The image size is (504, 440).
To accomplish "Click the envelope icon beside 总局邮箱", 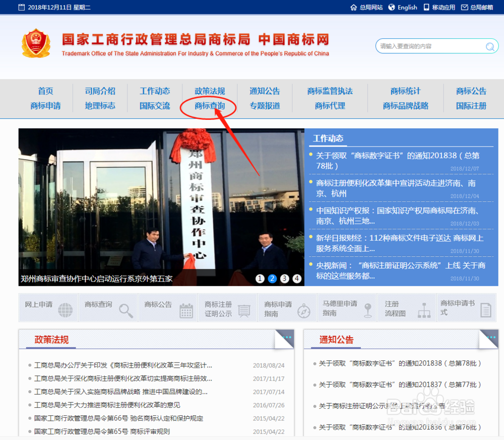I will point(465,7).
